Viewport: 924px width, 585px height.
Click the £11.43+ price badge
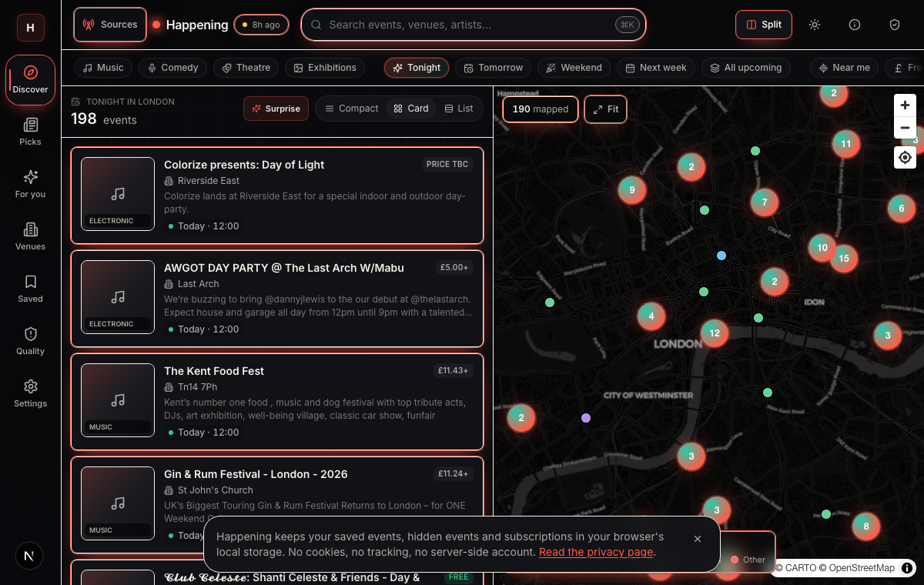pyautogui.click(x=453, y=370)
